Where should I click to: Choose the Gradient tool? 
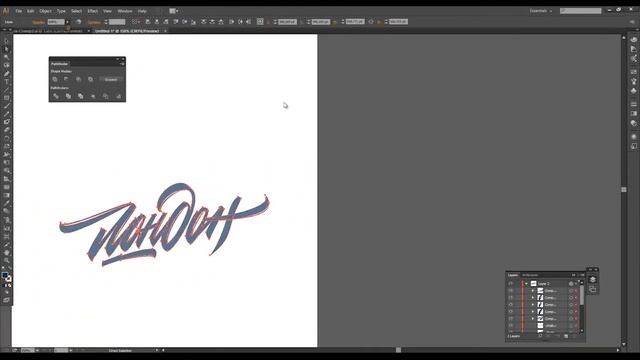(x=7, y=195)
